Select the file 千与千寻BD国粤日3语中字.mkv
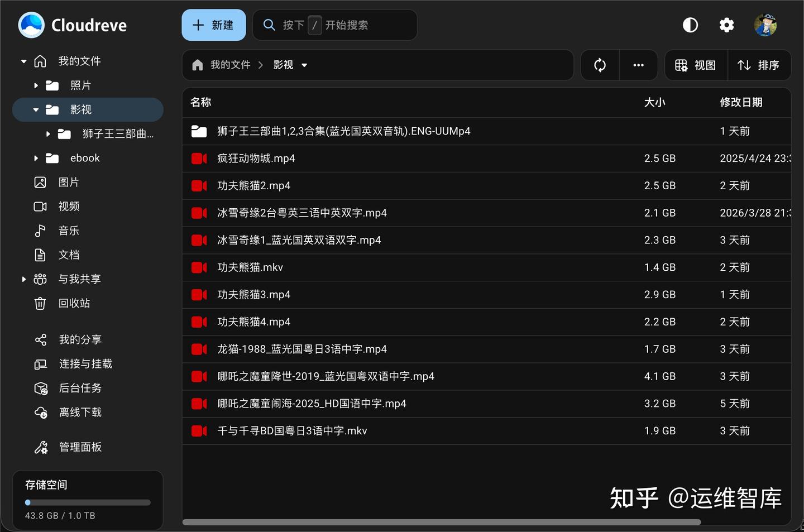804x532 pixels. click(x=487, y=431)
